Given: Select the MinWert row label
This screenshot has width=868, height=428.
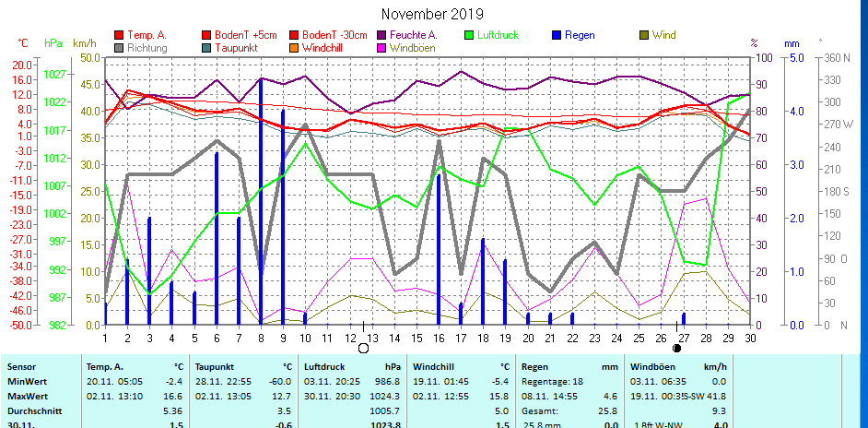Looking at the screenshot, I should coord(23,382).
